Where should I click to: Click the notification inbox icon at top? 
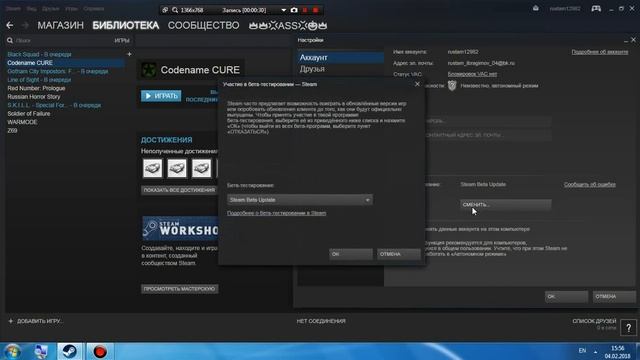point(536,9)
